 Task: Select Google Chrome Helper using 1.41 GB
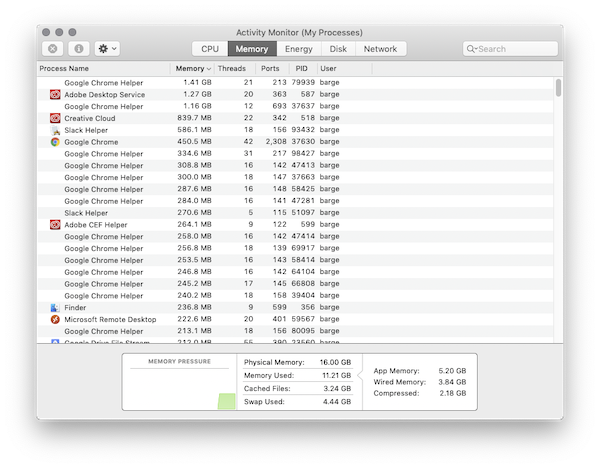click(x=295, y=82)
